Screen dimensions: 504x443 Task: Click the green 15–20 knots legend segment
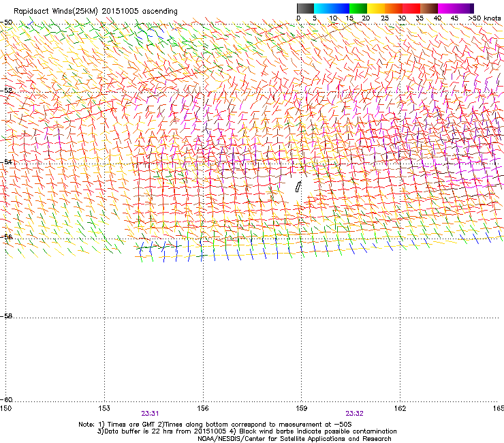coord(358,8)
